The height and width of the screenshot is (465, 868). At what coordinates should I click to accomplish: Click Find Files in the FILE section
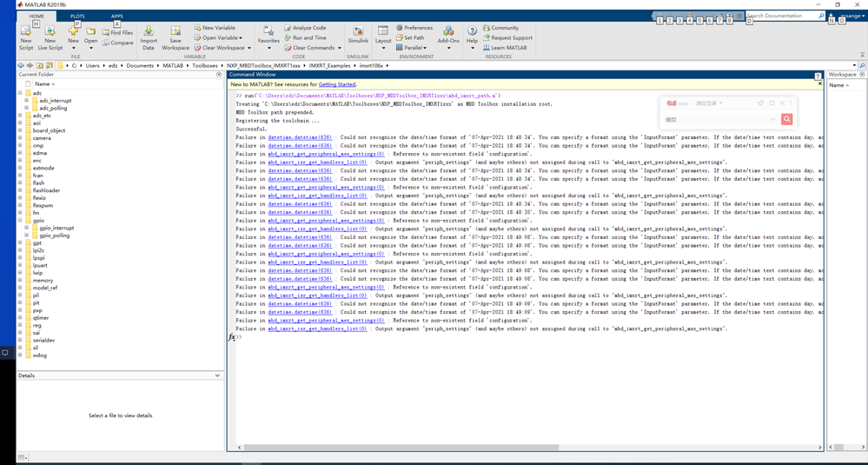pos(117,33)
